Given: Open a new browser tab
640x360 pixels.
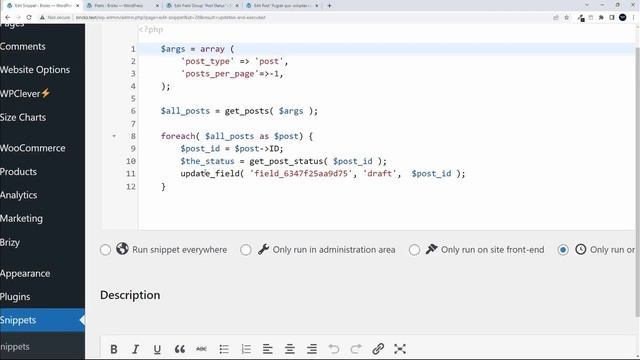Looking at the screenshot, I should coord(329,6).
